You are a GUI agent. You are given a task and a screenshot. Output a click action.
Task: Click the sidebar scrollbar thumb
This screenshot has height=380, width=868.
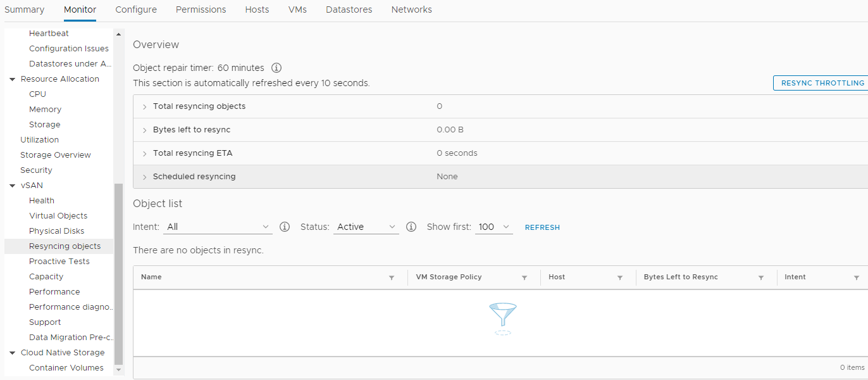coord(118,274)
